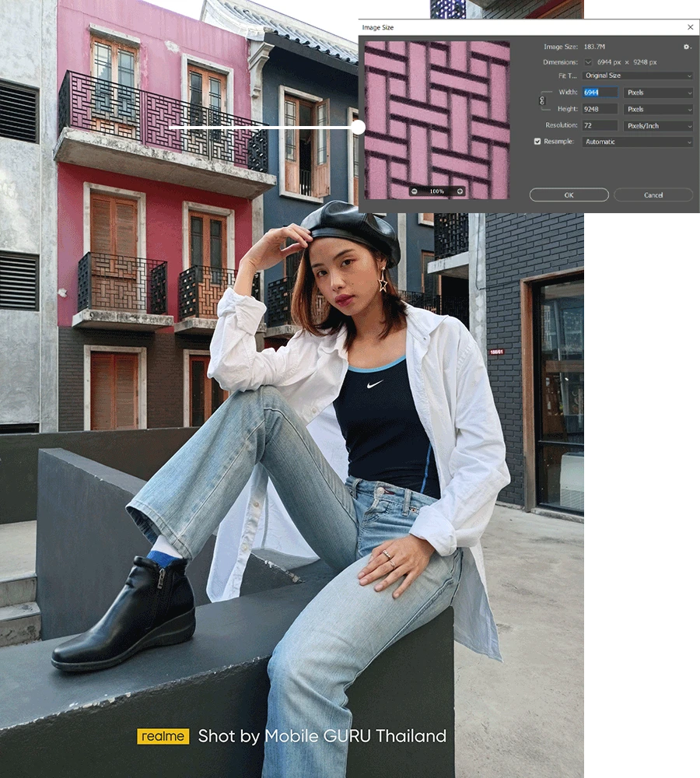Click the gear settings icon in Image Size
Viewport: 700px width, 778px height.
[x=686, y=47]
